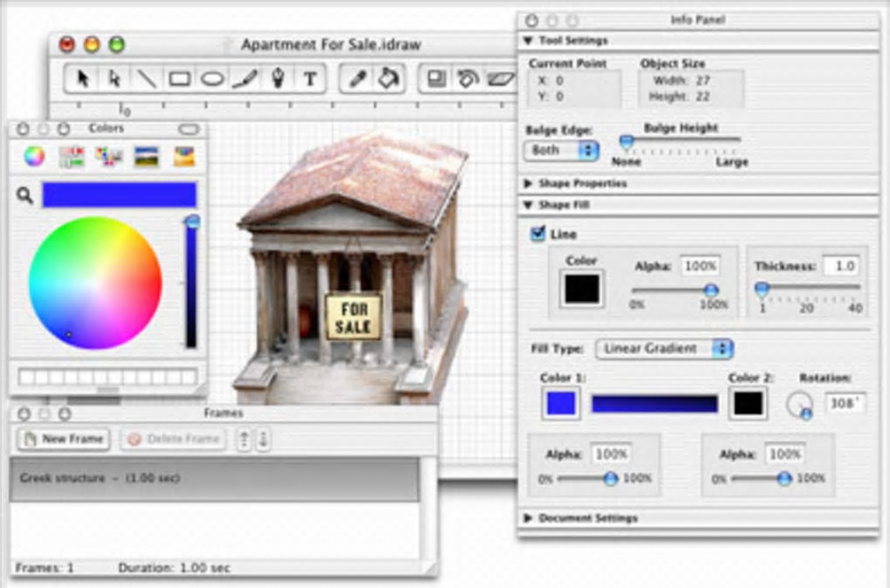Open the Color 2 black swatch
Image resolution: width=890 pixels, height=588 pixels.
point(748,404)
